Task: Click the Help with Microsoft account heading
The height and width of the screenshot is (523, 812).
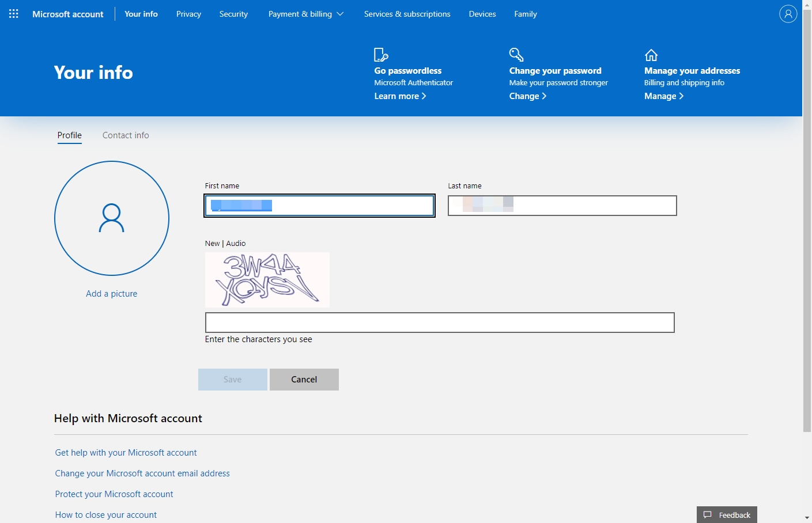Action: coord(128,419)
